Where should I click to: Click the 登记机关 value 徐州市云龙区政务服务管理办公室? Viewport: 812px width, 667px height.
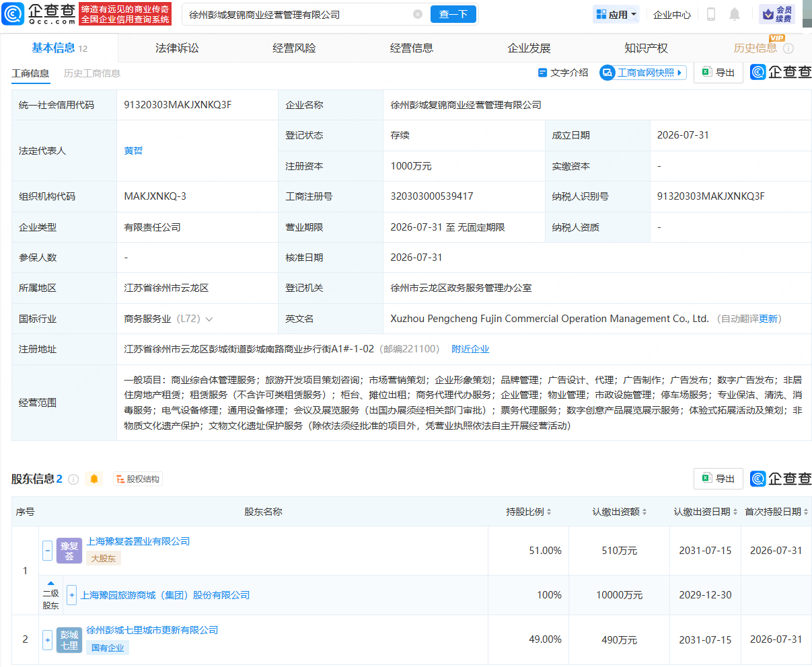tap(461, 288)
